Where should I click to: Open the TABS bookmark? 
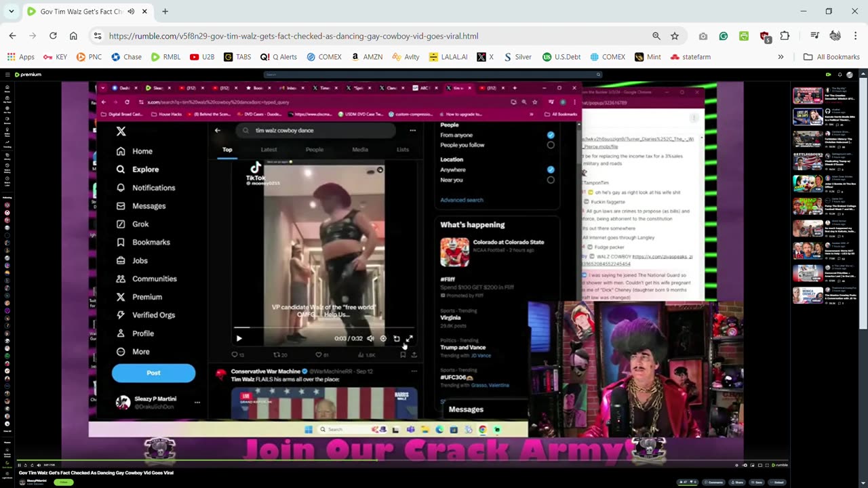pos(237,57)
